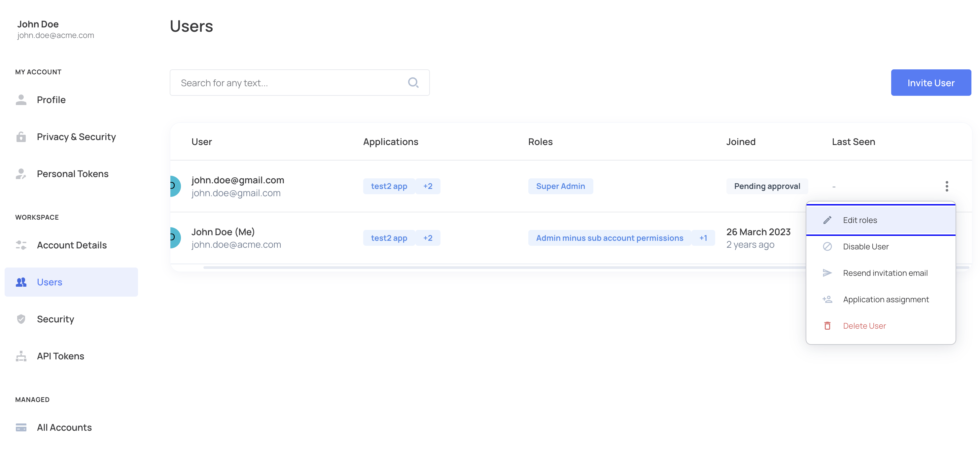Viewport: 980px width, 473px height.
Task: Open All Accounts in Managed section
Action: pos(64,427)
